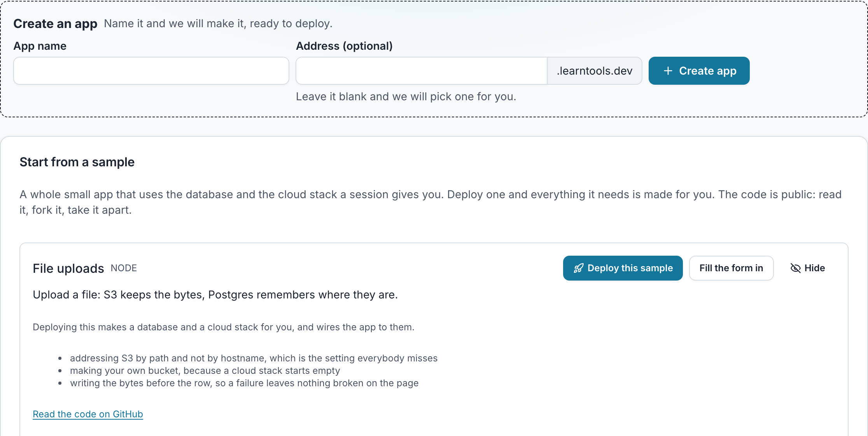Click the plus icon in Create app
This screenshot has width=868, height=436.
pos(668,71)
